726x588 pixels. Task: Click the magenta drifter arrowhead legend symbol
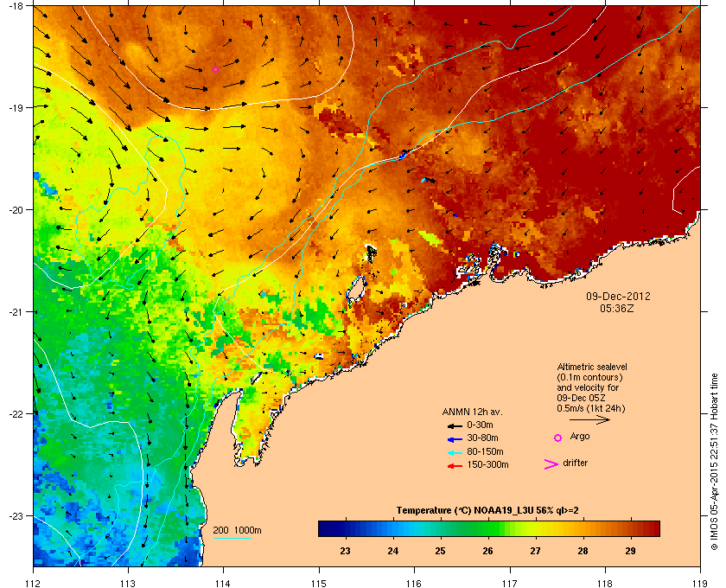(551, 464)
